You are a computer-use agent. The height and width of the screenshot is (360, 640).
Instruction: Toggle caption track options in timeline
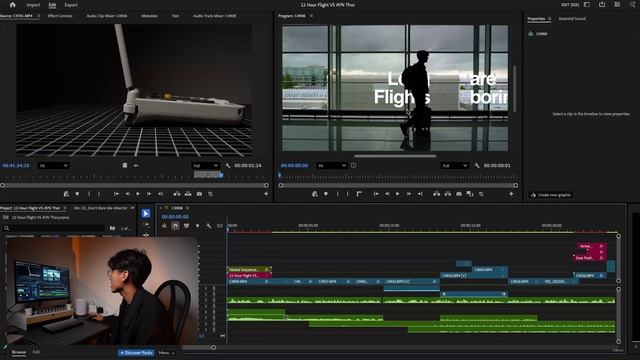220,225
